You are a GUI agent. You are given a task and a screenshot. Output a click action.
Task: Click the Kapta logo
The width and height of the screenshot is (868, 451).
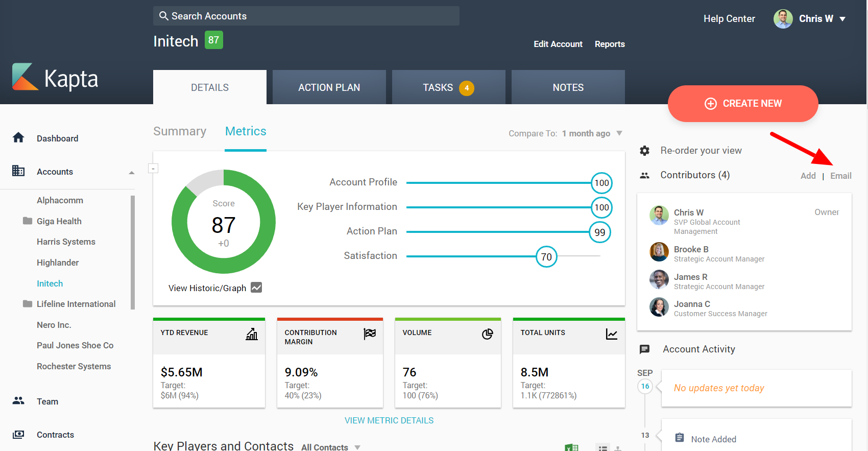coord(55,77)
